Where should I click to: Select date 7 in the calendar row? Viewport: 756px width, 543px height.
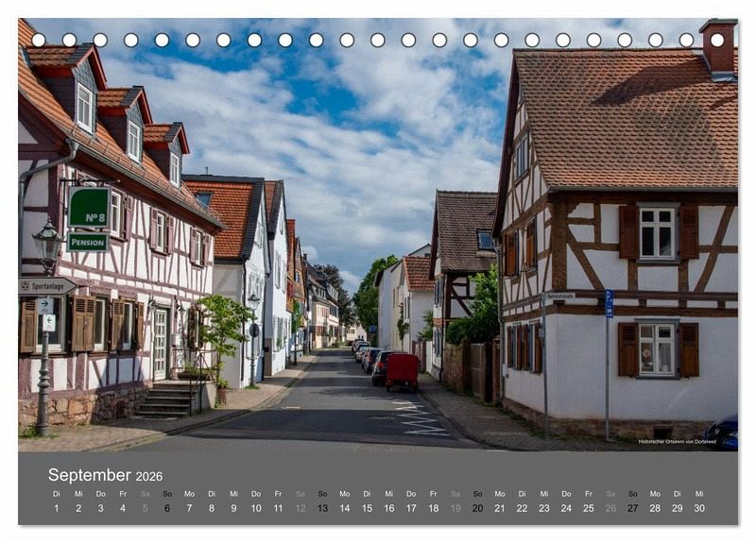click(x=190, y=508)
